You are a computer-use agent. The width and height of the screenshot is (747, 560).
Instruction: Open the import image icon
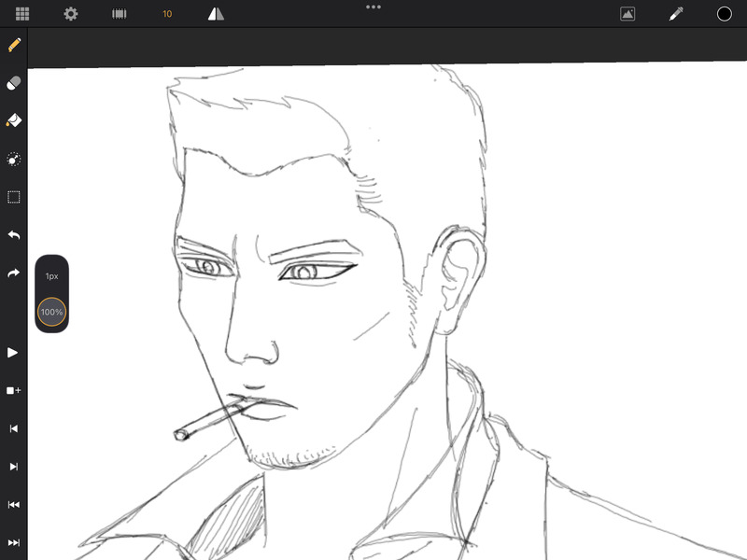(627, 14)
